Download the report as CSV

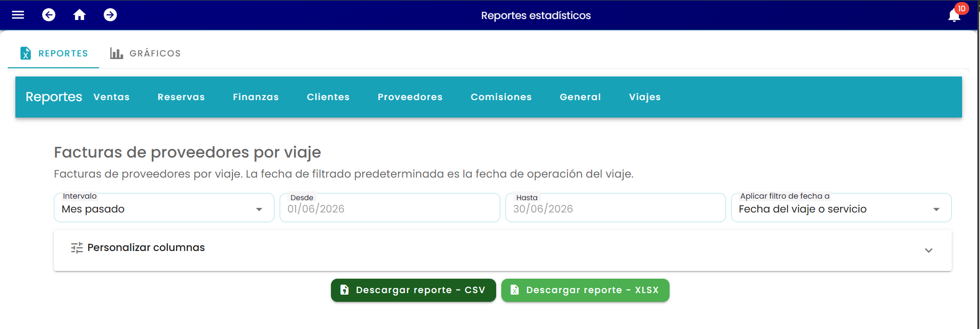click(x=414, y=291)
